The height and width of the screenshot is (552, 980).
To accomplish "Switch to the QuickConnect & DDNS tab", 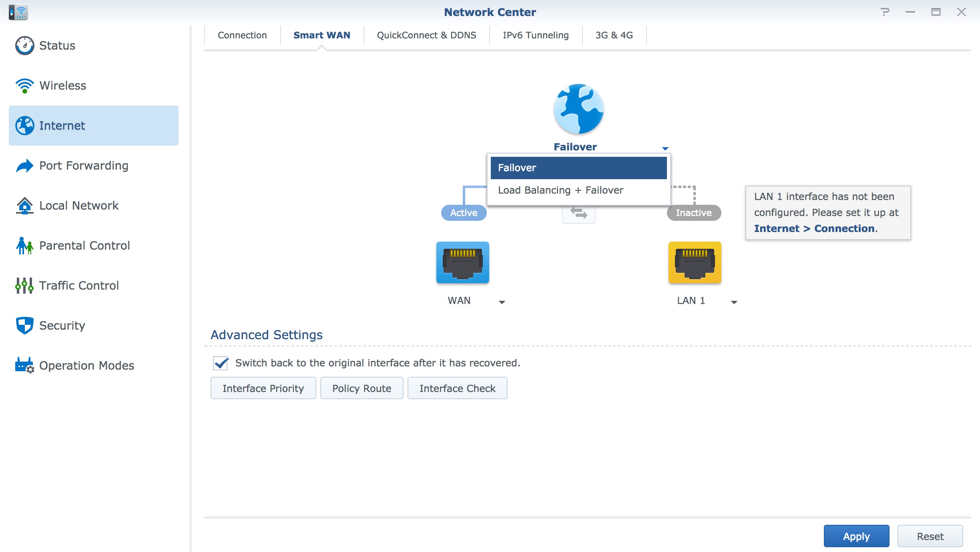I will (x=426, y=35).
